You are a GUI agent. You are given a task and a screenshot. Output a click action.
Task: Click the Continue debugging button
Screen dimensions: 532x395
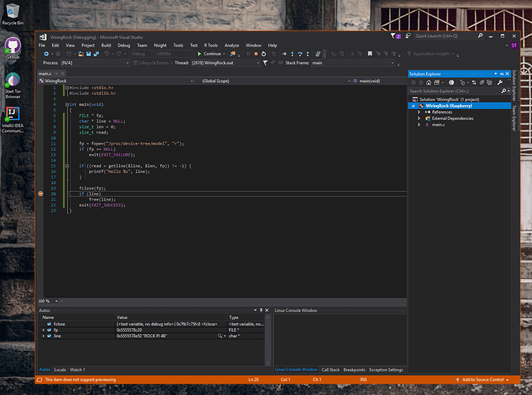tap(209, 54)
